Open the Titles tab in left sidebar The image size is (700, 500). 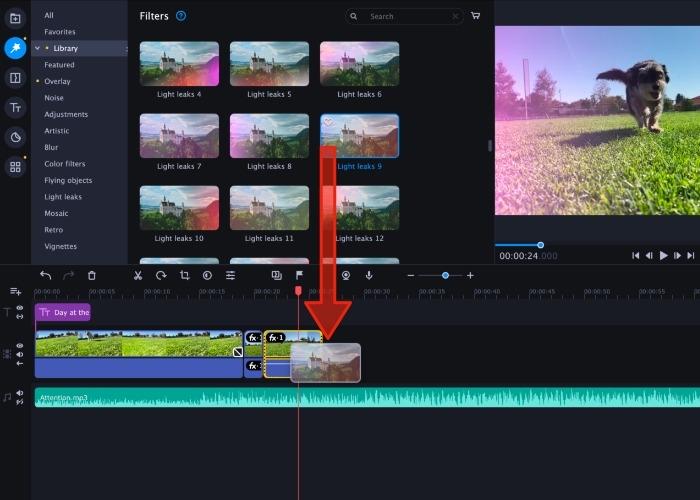tap(15, 107)
